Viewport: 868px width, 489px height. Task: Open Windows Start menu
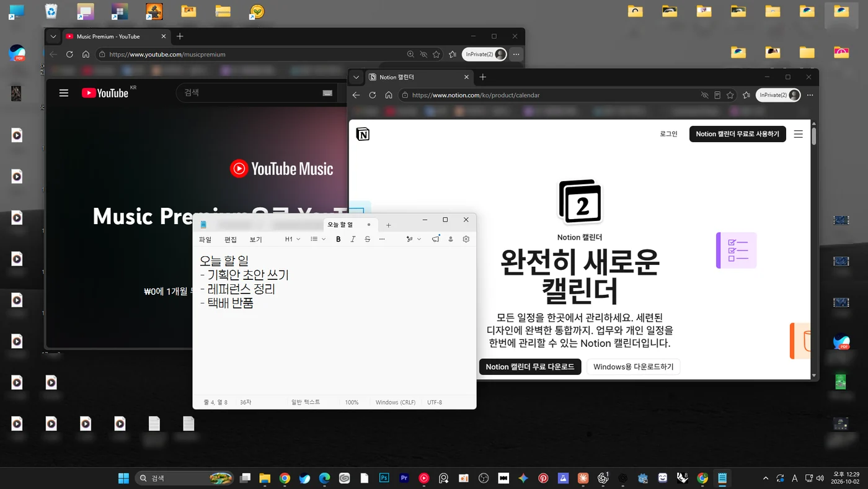pyautogui.click(x=123, y=478)
